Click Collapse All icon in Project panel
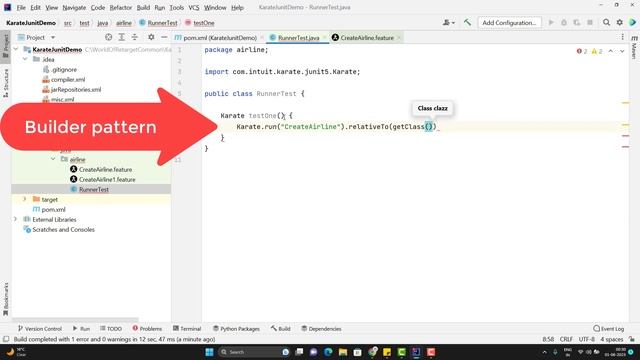This screenshot has width=640, height=360. pos(134,37)
